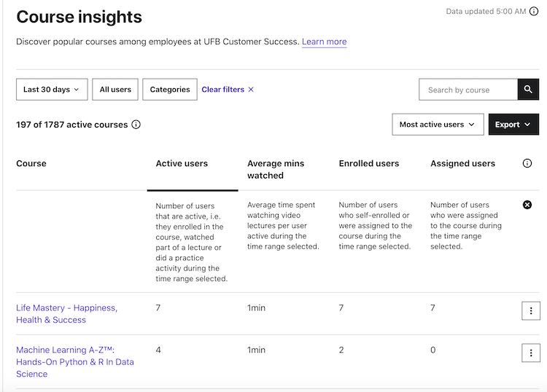Screen dimensions: 547x392
Task: Open three-dot menu for Machine Learning course
Action: coord(530,353)
